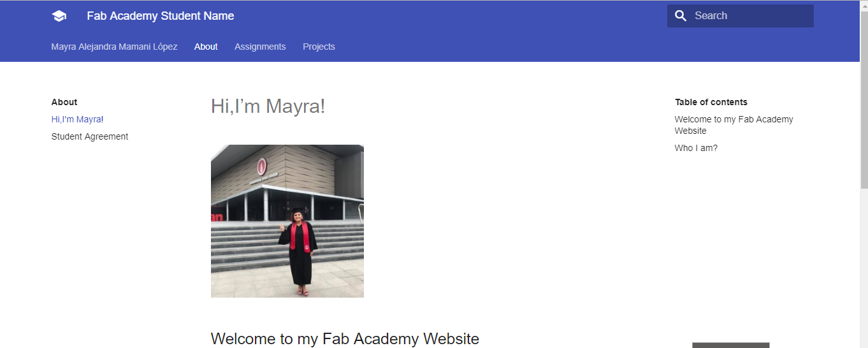Click the graduation cap logo icon
The image size is (868, 348).
click(x=59, y=16)
